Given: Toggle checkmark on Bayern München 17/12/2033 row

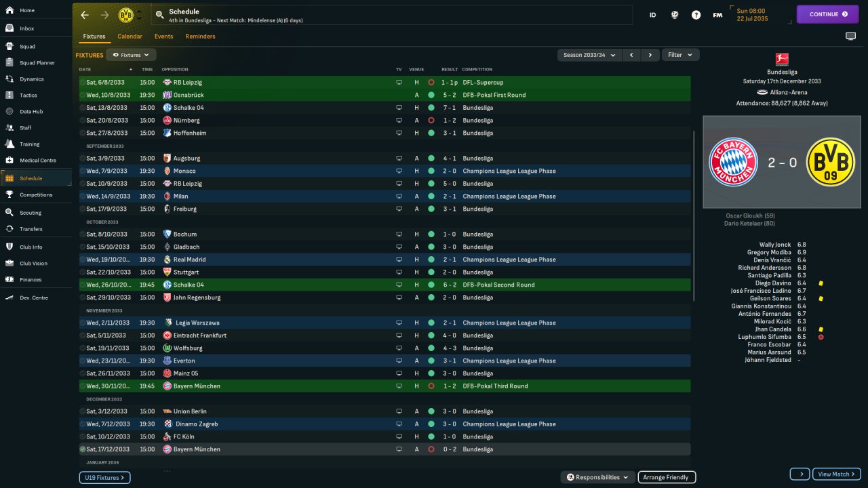Looking at the screenshot, I should (x=83, y=449).
